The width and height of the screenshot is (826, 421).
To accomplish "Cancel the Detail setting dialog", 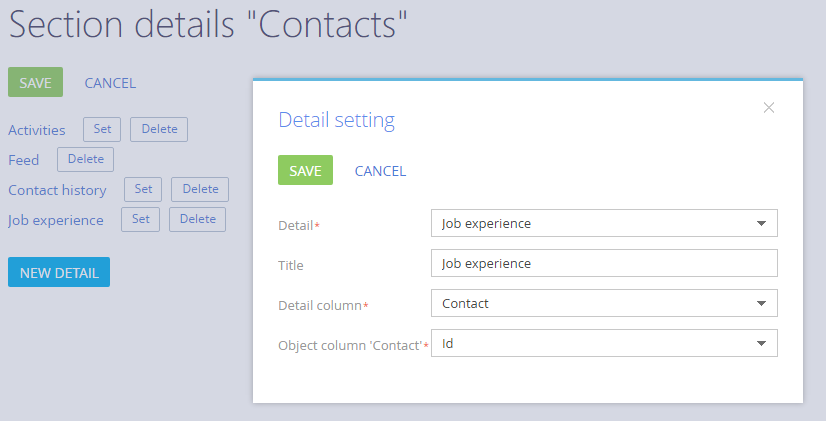I will [x=380, y=171].
